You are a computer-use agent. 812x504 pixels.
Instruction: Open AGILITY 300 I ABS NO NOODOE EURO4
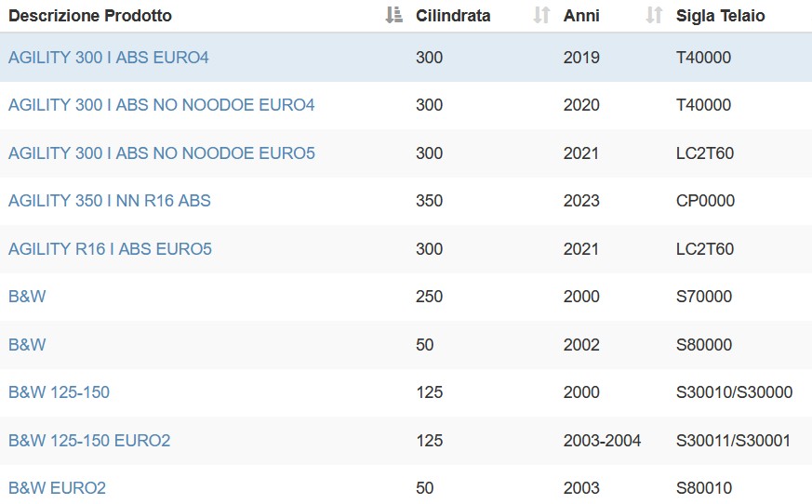click(x=162, y=105)
